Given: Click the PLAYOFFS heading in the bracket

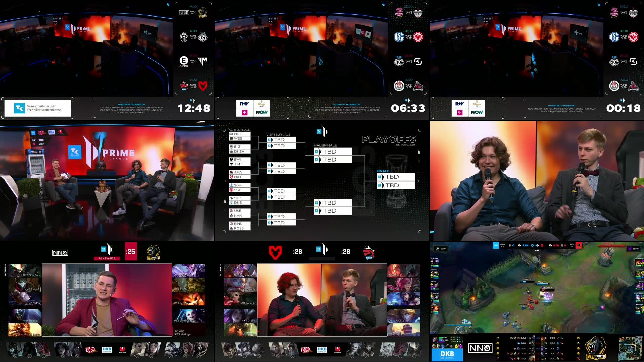Looking at the screenshot, I should 388,139.
